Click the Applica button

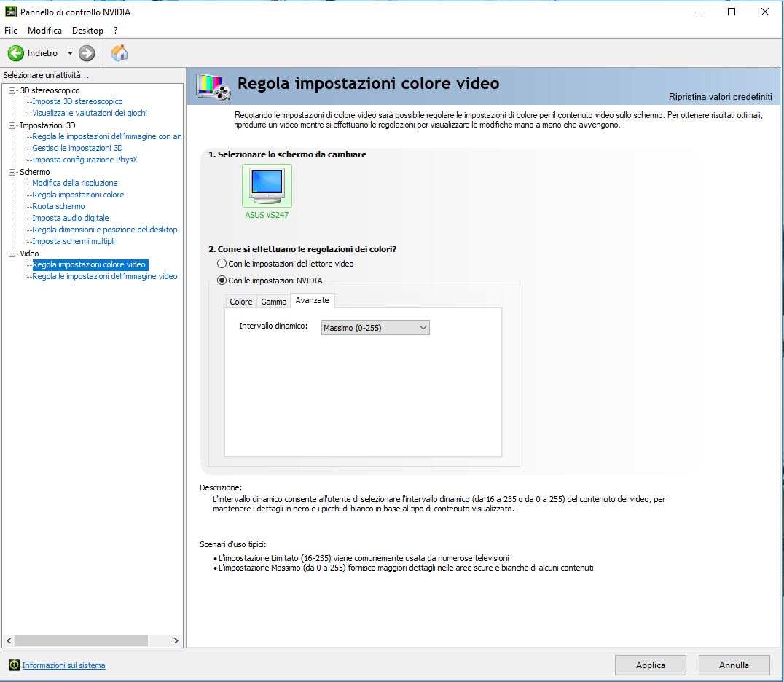click(x=650, y=665)
